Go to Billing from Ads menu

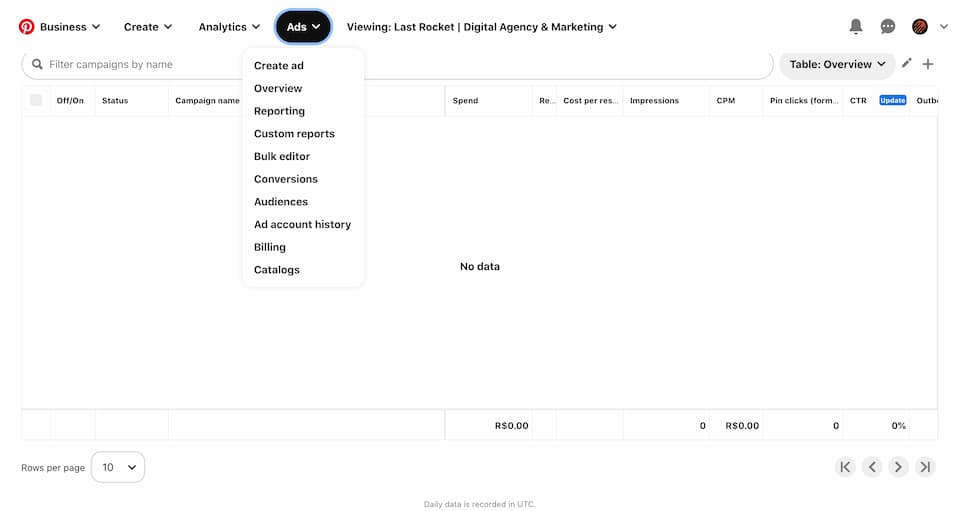270,247
